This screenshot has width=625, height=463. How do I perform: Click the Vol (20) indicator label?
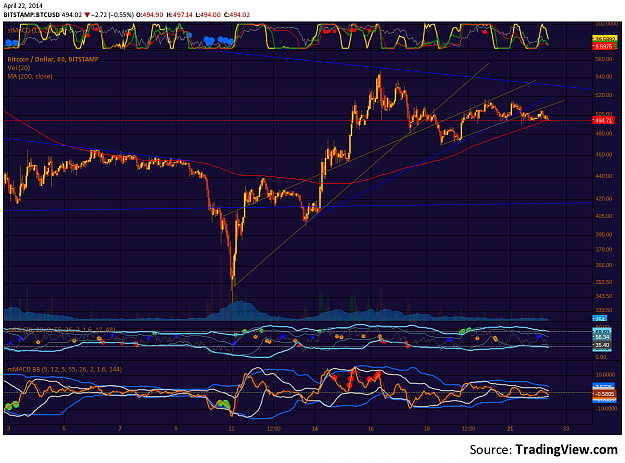(x=18, y=68)
